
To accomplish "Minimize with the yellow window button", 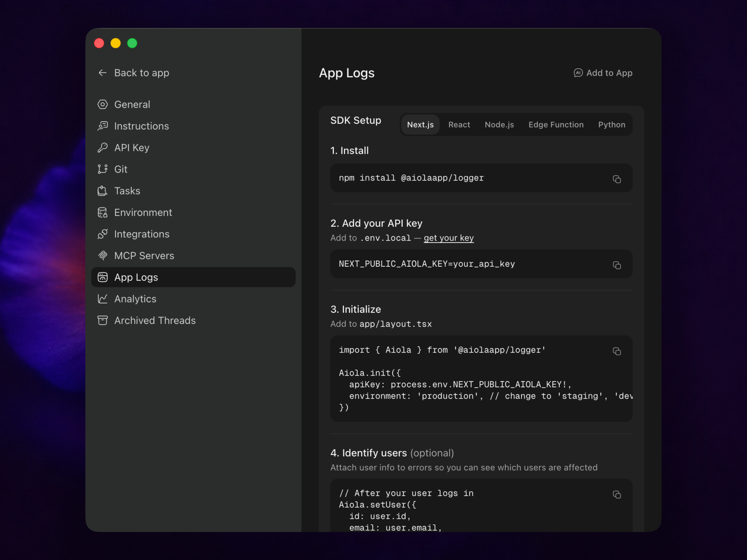I will [x=116, y=43].
